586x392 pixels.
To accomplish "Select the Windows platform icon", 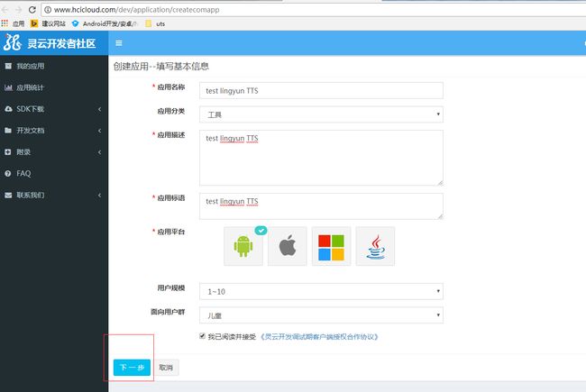I will pos(332,246).
